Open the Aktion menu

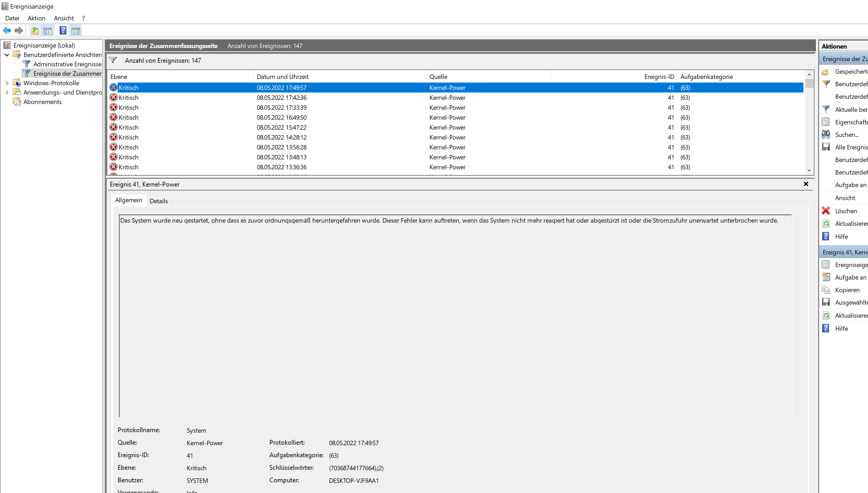point(36,18)
